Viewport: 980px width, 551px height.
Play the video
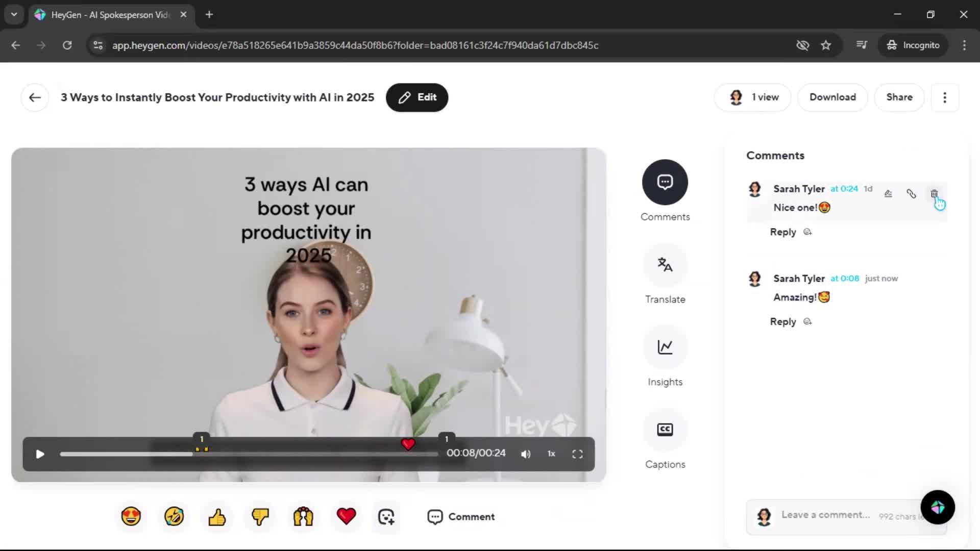coord(40,454)
